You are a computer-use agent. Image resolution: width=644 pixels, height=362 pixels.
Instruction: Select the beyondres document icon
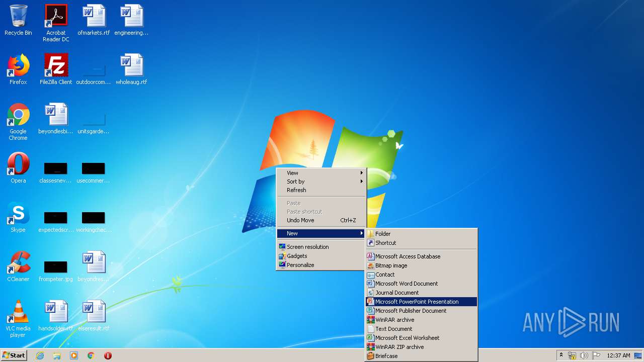click(94, 266)
